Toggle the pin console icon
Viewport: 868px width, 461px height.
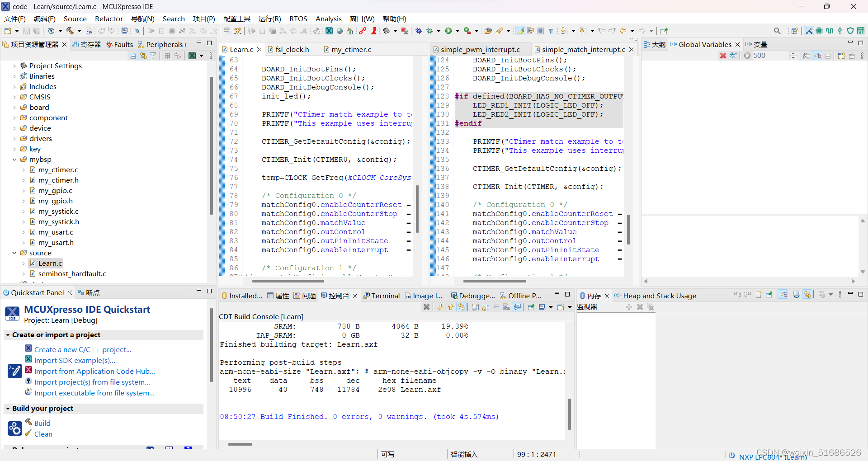(x=531, y=307)
